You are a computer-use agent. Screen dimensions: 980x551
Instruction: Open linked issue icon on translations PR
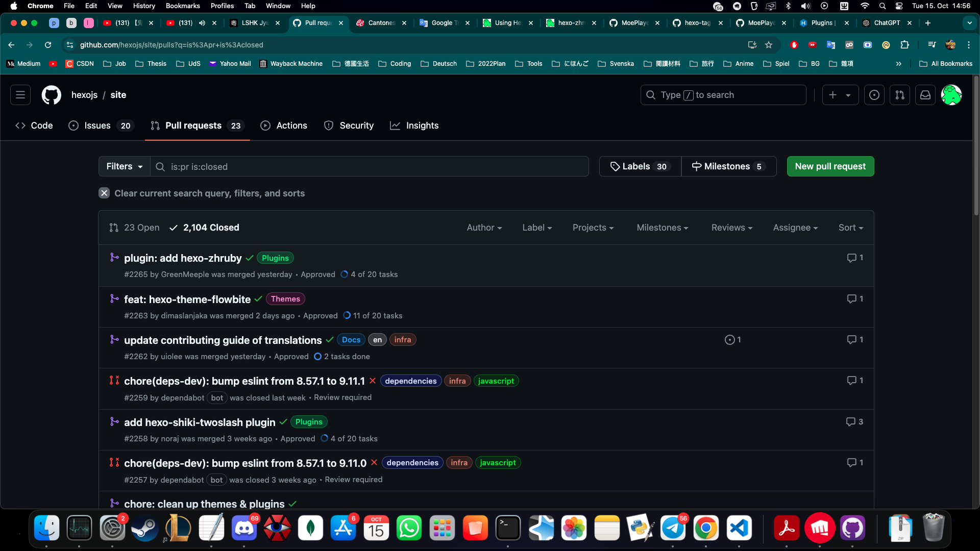click(733, 340)
